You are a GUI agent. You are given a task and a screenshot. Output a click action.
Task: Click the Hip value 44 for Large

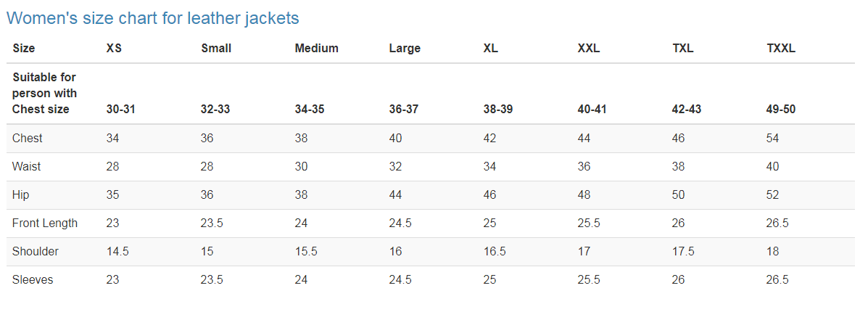396,194
